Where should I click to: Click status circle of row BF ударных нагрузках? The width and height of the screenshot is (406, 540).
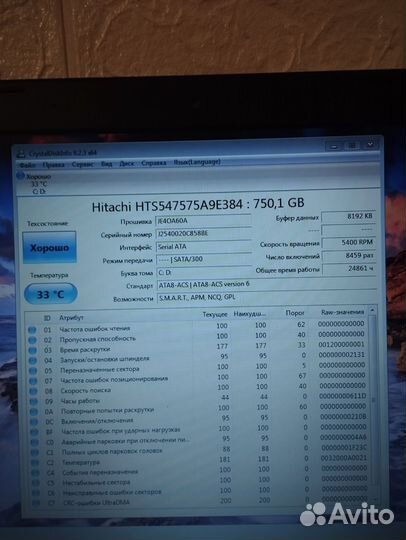tap(34, 432)
